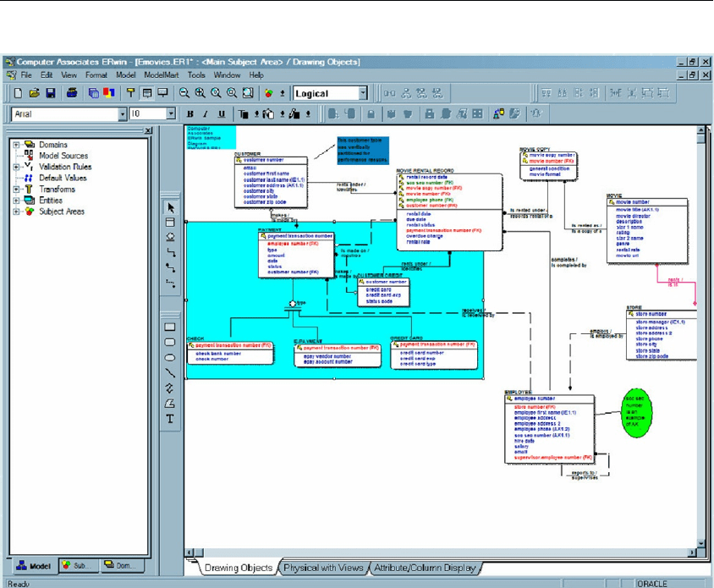
Task: Select the Model tab in the explorer
Action: pyautogui.click(x=34, y=566)
